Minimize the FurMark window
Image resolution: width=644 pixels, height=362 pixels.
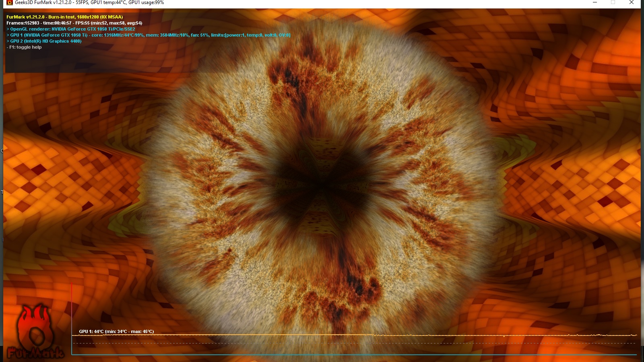pyautogui.click(x=594, y=3)
